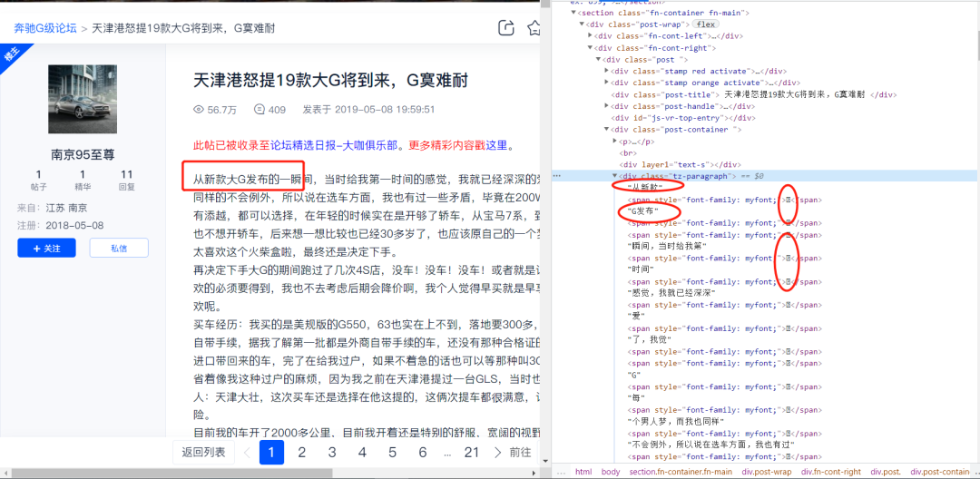980x479 pixels.
Task: Collapse the section fn-container fn-main node
Action: point(574,13)
